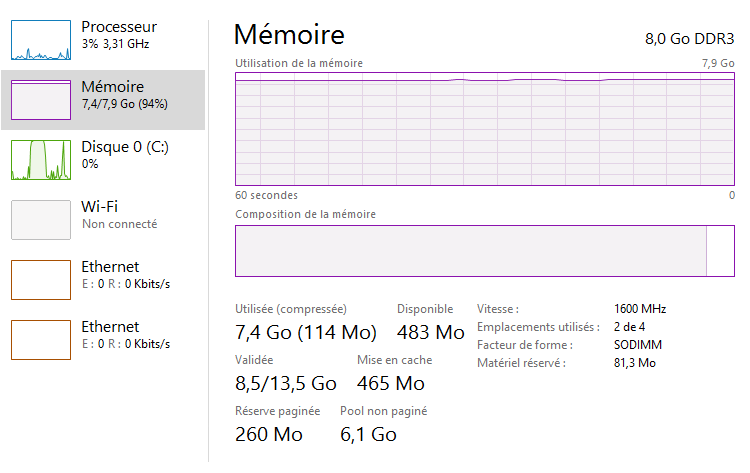The image size is (750, 473).
Task: Select the upper Ethernet graph thumbnail
Action: click(41, 280)
